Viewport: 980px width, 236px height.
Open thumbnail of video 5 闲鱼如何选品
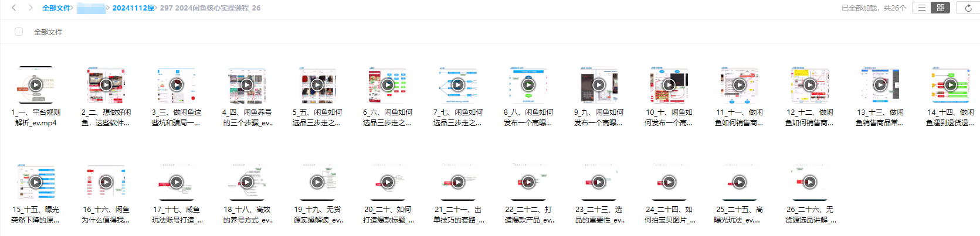[317, 85]
